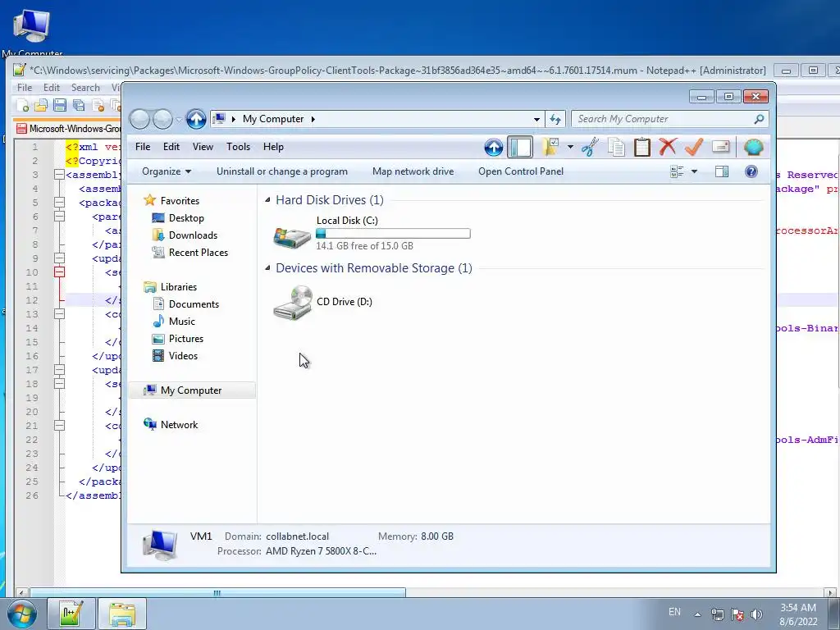Click the Save icon in Notepad++ toolbar
The width and height of the screenshot is (840, 630).
(x=60, y=105)
